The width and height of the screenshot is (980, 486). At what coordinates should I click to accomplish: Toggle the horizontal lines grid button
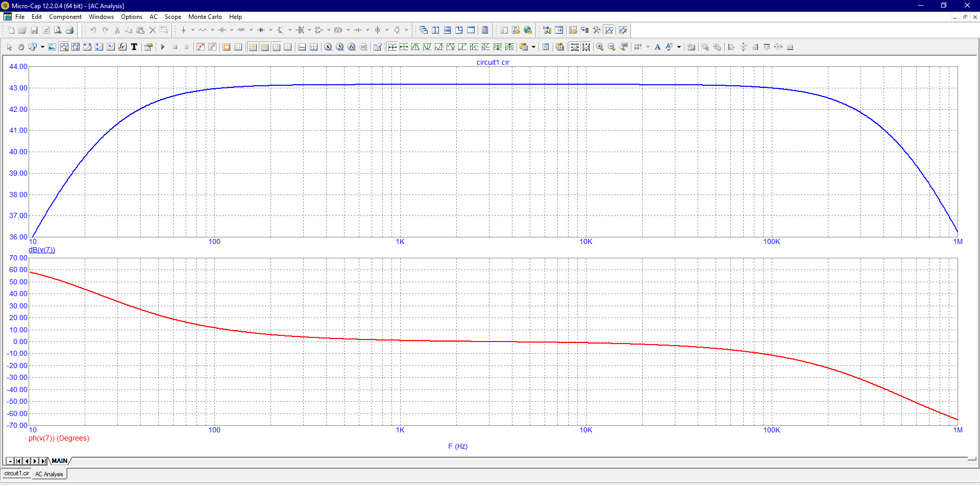264,47
